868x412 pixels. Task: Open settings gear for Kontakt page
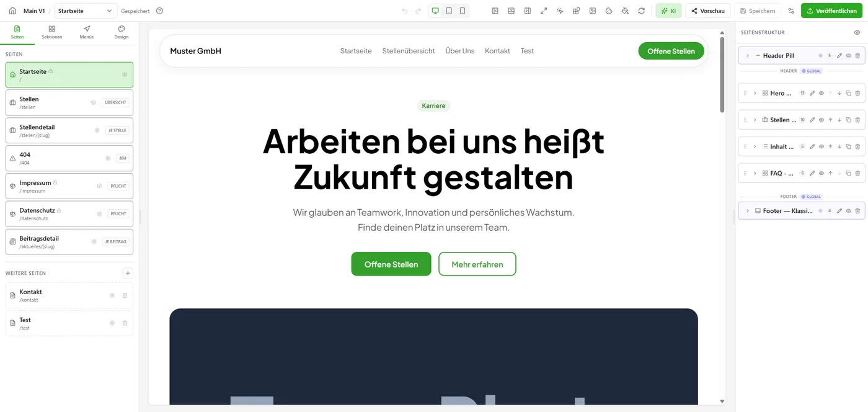(x=112, y=295)
